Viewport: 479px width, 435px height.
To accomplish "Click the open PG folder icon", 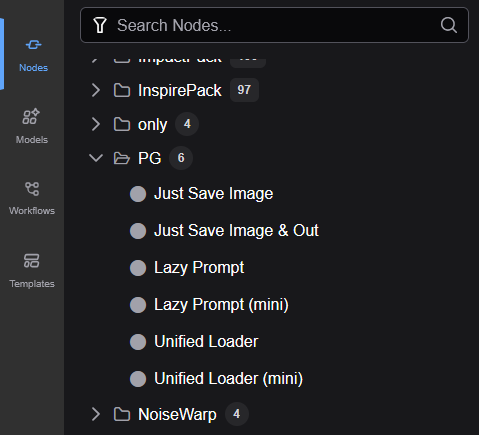I will click(x=122, y=158).
